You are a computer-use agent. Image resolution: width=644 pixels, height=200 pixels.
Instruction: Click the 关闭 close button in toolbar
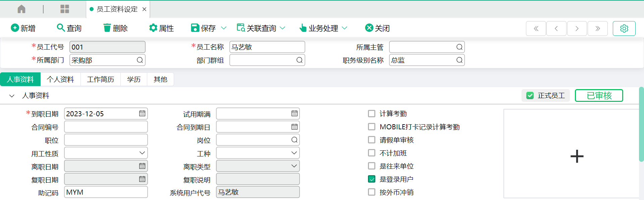(x=377, y=28)
